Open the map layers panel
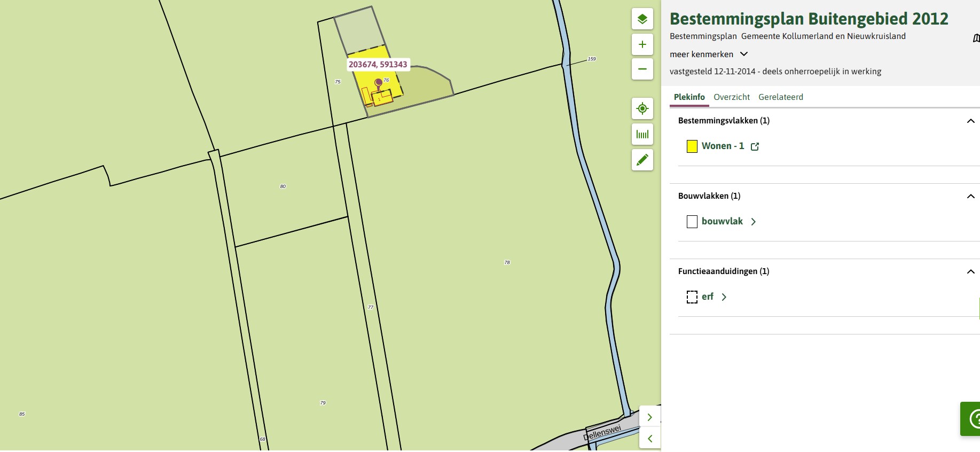This screenshot has height=452, width=980. click(x=642, y=19)
